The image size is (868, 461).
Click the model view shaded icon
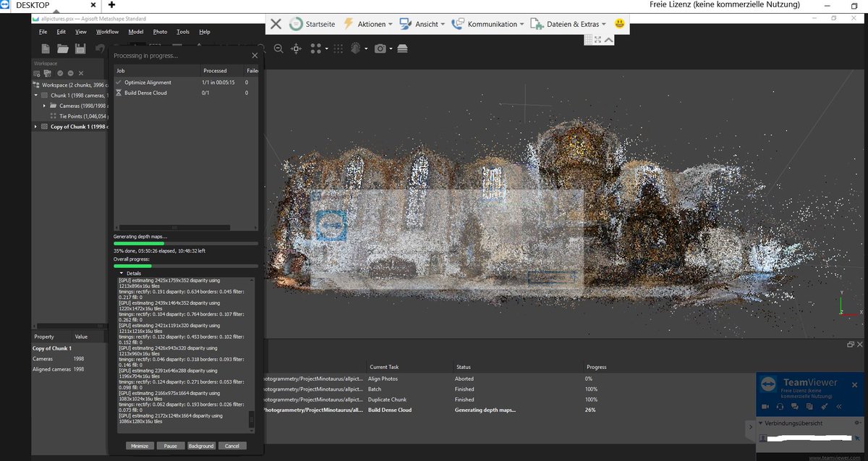(357, 48)
